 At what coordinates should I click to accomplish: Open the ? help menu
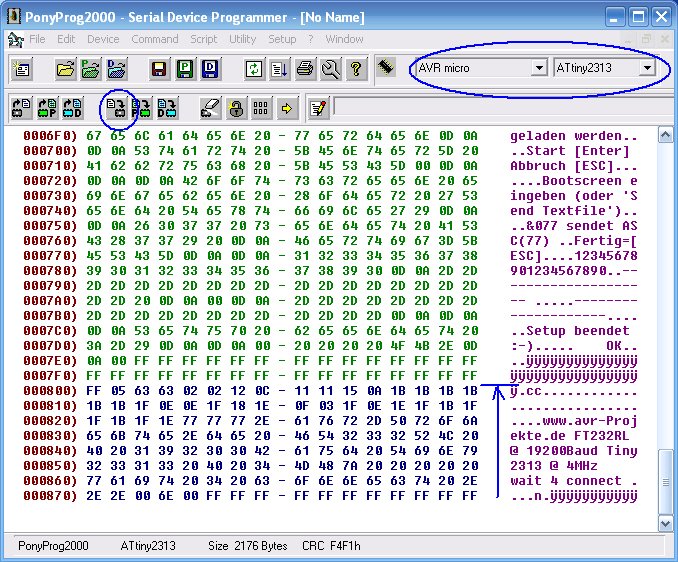click(311, 39)
